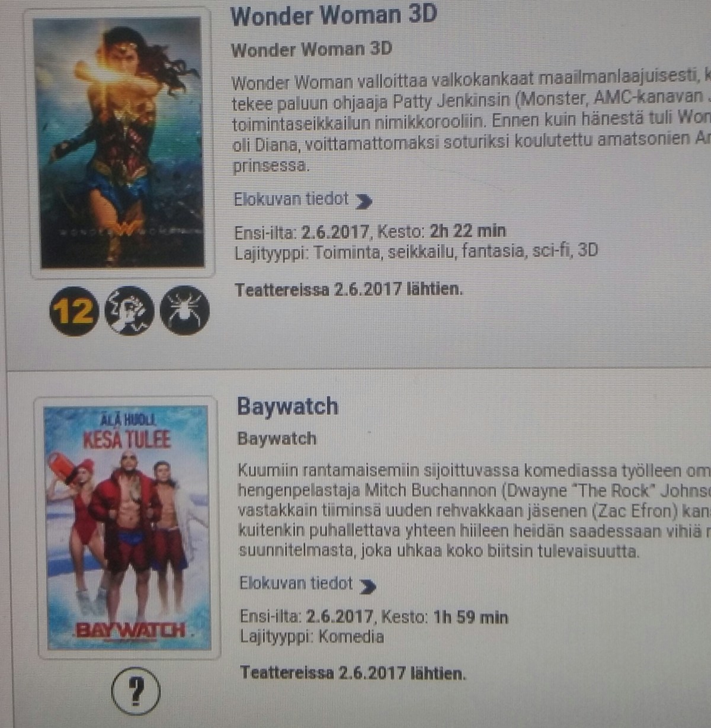The height and width of the screenshot is (728, 711).
Task: Click Wonder Woman Teattereissa 2.6.2017 lähtien text
Action: [x=349, y=290]
